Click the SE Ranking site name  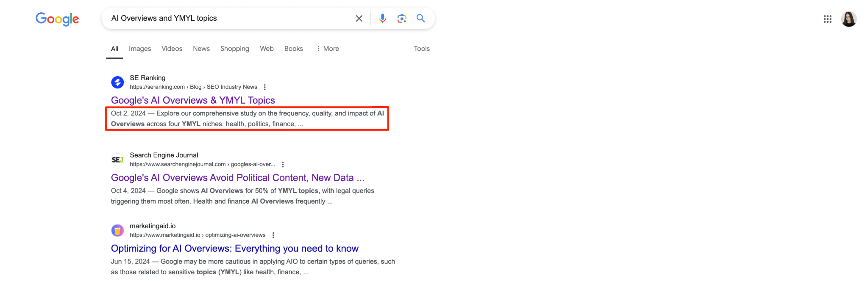click(x=147, y=78)
